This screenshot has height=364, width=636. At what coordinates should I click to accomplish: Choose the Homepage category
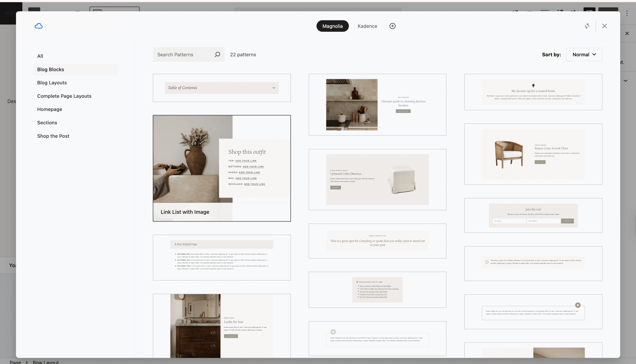point(50,109)
